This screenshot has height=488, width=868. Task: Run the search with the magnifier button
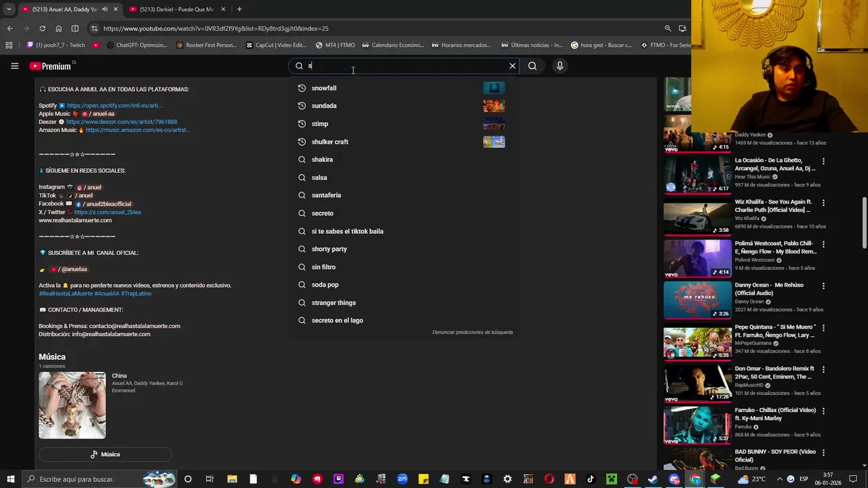click(x=532, y=66)
